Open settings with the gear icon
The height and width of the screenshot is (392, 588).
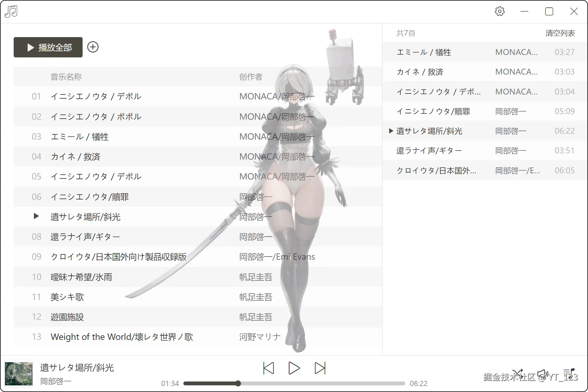tap(500, 11)
